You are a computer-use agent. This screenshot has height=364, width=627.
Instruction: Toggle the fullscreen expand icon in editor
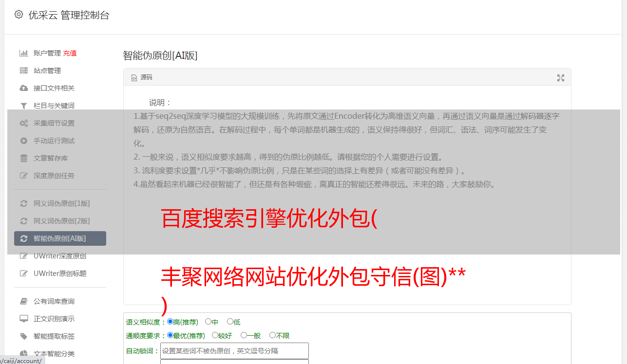[x=561, y=78]
